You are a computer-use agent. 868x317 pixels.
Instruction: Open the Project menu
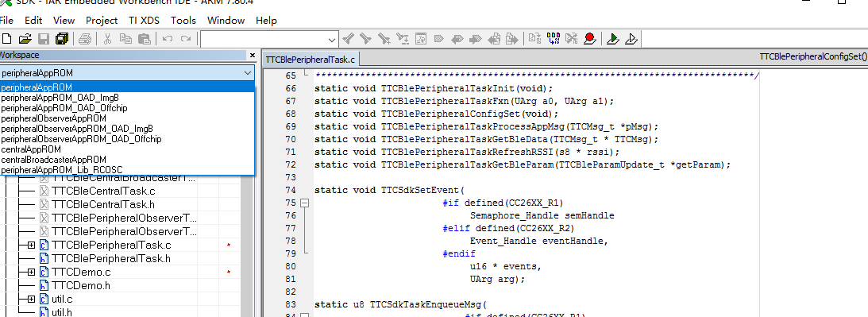point(102,21)
